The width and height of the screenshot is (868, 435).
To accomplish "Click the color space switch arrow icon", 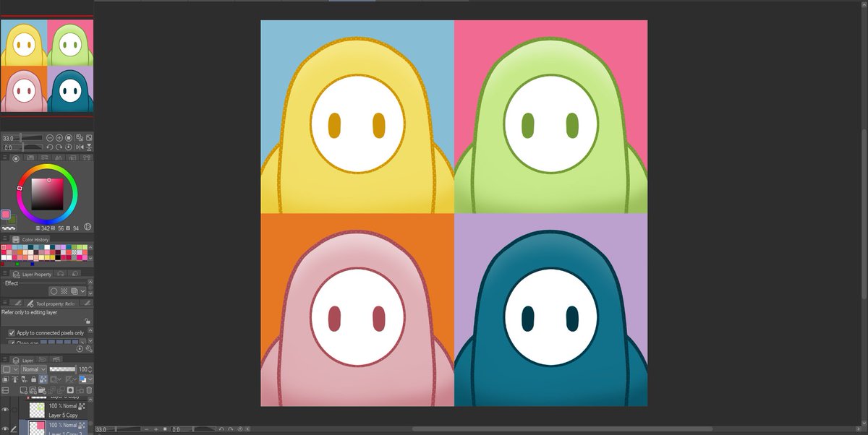I will (x=88, y=227).
